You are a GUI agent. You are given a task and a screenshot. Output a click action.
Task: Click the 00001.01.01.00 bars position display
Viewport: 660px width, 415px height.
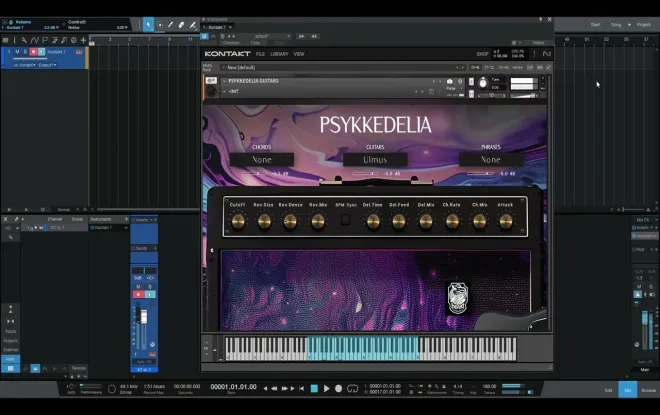[x=233, y=387]
